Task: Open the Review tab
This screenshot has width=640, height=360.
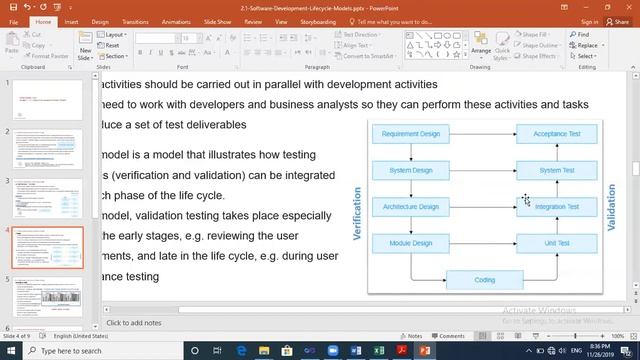Action: pos(253,22)
